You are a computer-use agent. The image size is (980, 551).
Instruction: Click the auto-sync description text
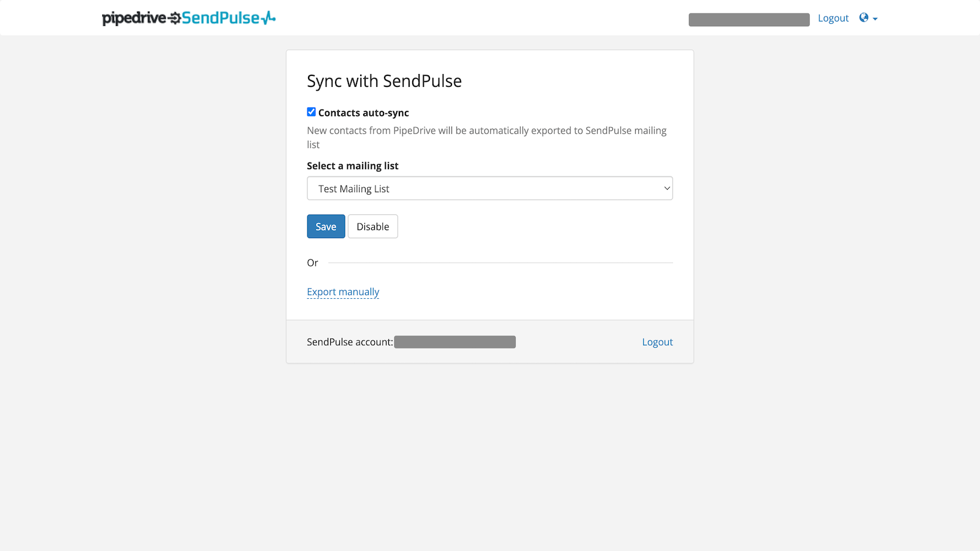(x=486, y=131)
